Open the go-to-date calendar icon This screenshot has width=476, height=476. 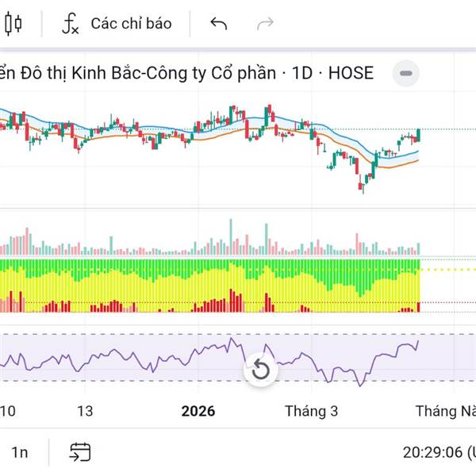pyautogui.click(x=80, y=452)
